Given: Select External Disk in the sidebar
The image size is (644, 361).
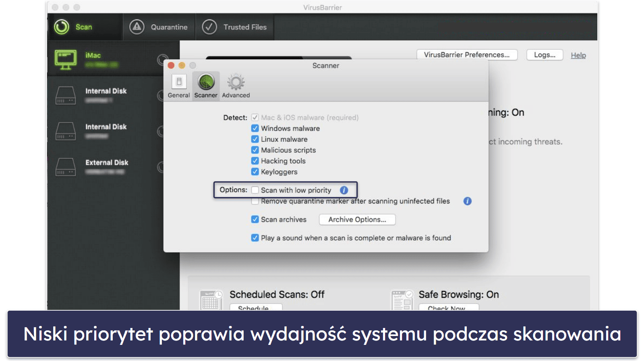Looking at the screenshot, I should point(107,163).
